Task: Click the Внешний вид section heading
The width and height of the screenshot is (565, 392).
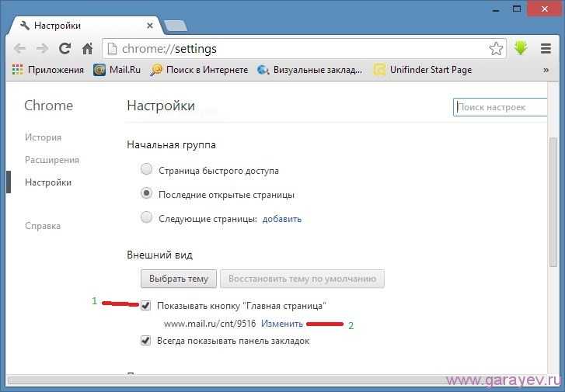Action: [x=159, y=255]
